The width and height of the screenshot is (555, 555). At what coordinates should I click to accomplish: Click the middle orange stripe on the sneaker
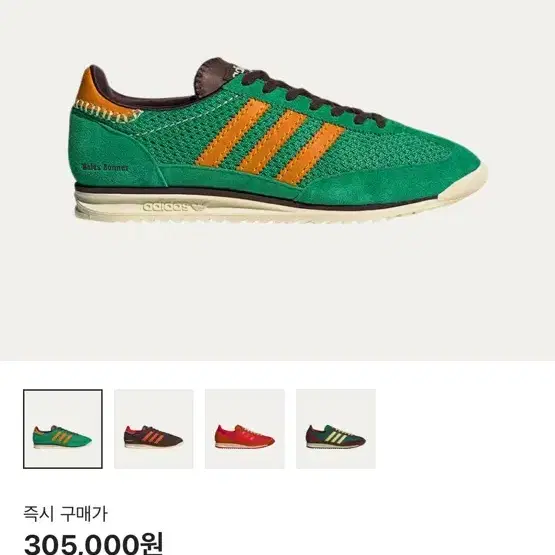click(x=272, y=142)
